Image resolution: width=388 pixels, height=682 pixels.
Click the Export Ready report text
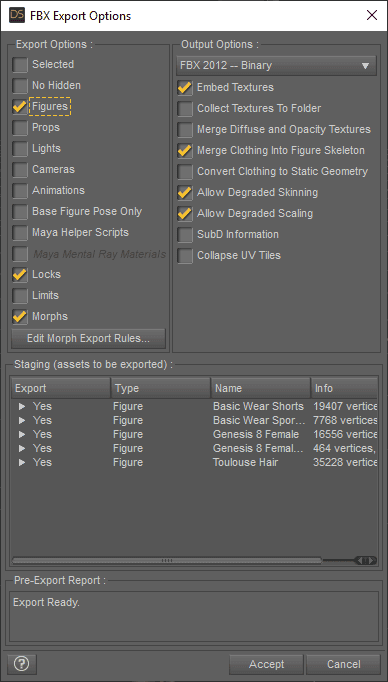click(47, 603)
